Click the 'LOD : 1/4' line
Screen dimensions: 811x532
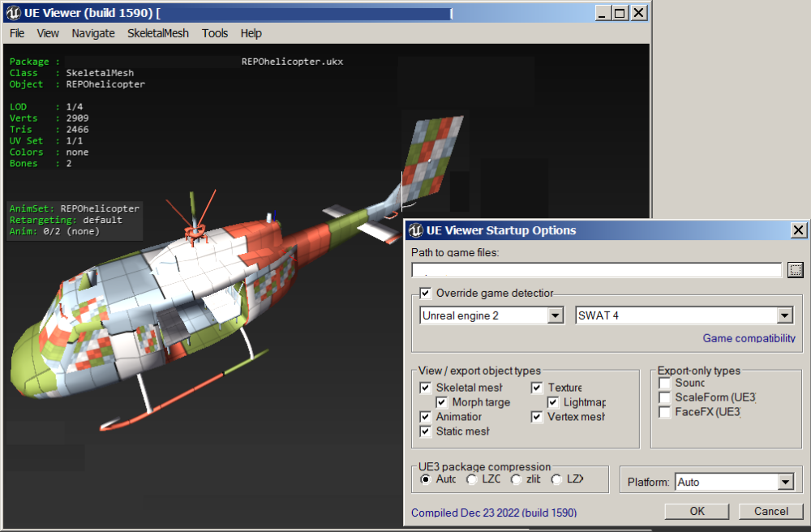click(x=46, y=106)
